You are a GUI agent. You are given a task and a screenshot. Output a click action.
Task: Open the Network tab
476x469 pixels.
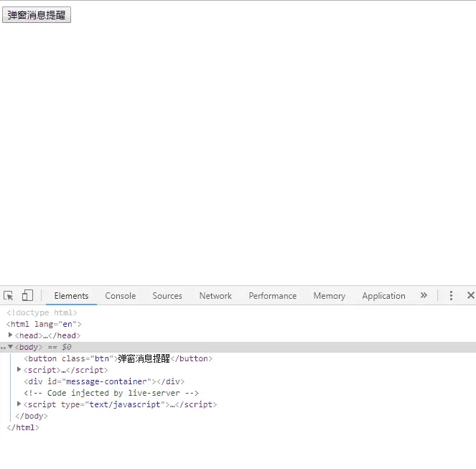(215, 296)
